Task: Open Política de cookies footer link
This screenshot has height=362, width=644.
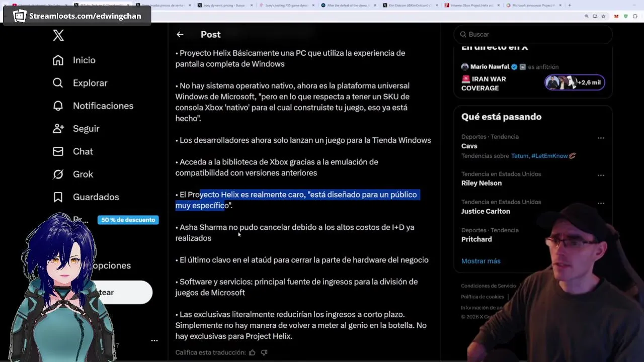Action: click(x=482, y=297)
